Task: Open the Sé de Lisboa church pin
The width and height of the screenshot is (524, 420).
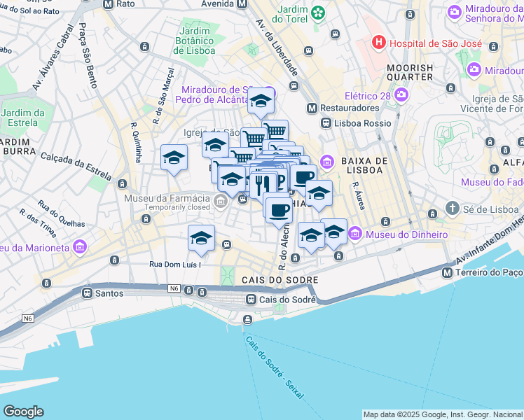Action: point(453,209)
